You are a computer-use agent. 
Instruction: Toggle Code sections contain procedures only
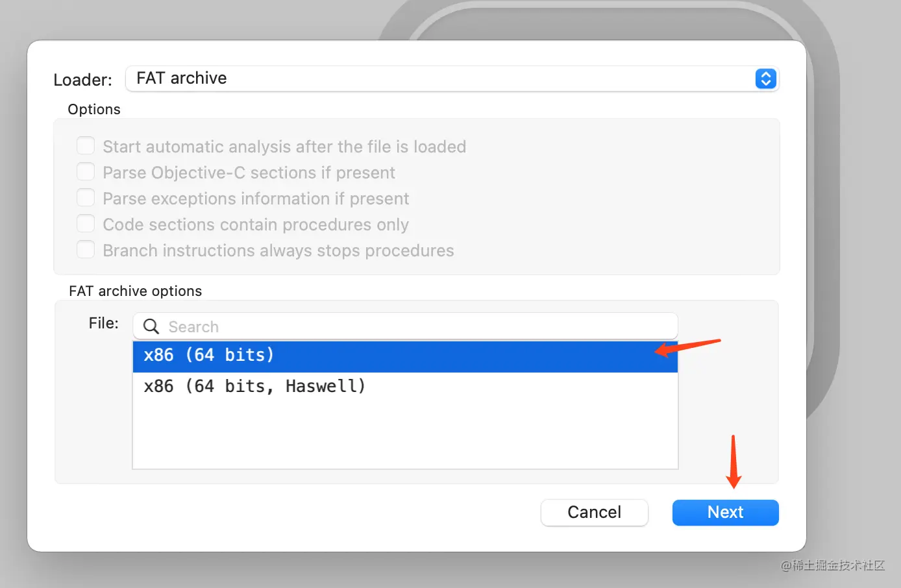[x=86, y=223]
